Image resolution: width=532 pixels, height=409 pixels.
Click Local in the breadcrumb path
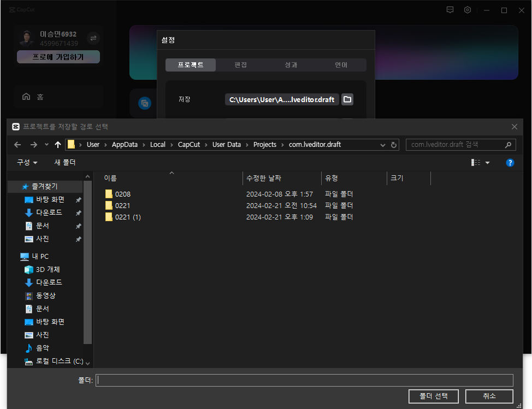pyautogui.click(x=158, y=145)
